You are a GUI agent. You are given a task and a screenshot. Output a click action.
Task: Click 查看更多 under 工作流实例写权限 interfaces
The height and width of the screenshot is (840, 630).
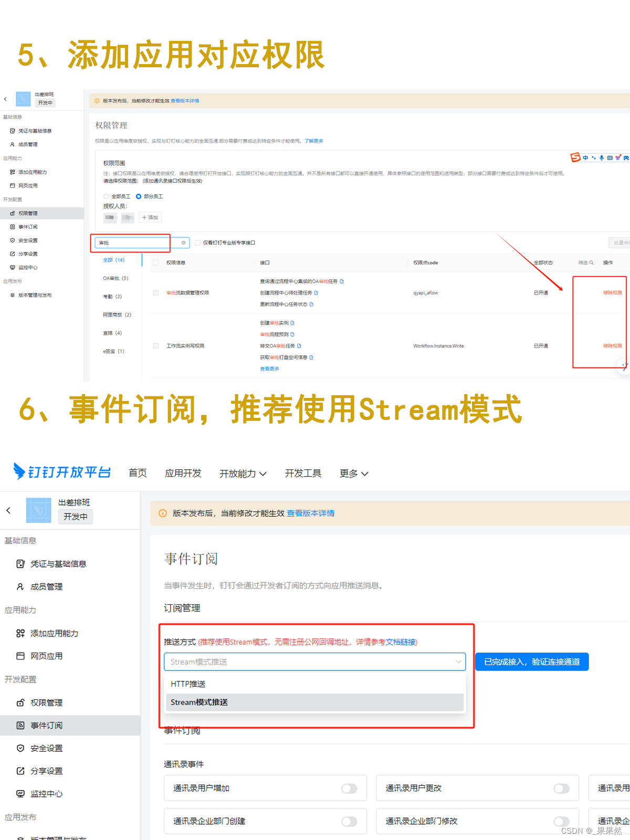[x=269, y=369]
